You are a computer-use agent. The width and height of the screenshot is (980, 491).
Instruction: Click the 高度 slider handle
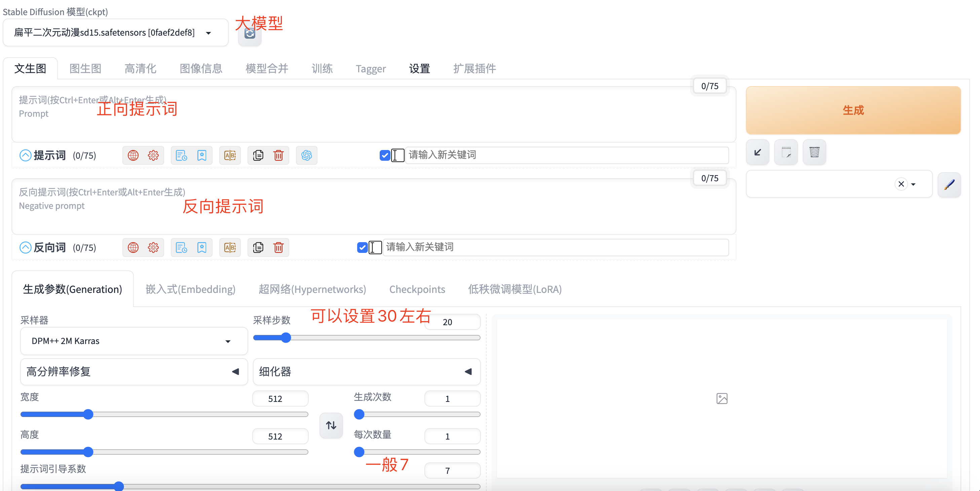(x=88, y=452)
